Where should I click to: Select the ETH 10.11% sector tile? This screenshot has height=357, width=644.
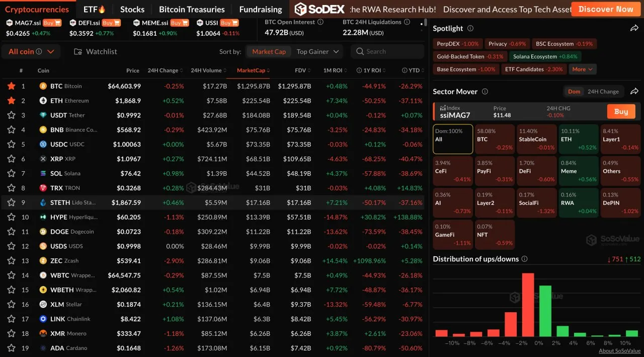pos(579,139)
